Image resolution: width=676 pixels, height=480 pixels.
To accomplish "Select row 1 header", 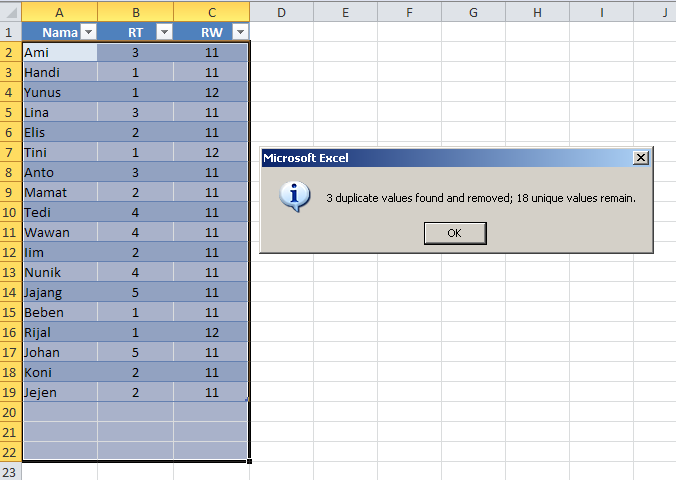I will 10,32.
